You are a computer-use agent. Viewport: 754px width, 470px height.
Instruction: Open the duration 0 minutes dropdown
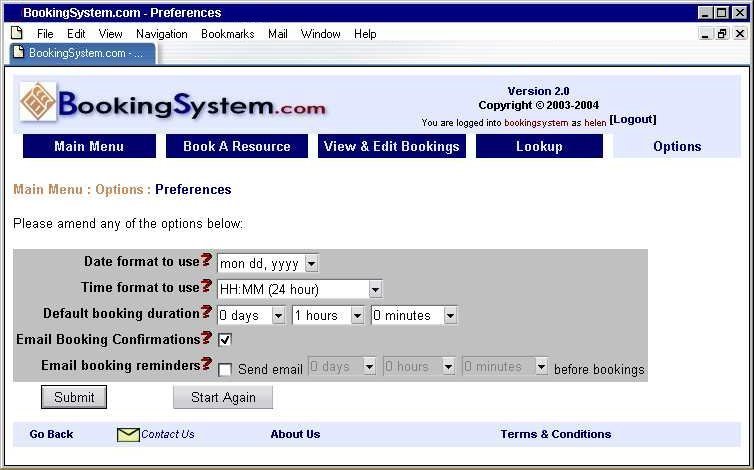point(414,316)
